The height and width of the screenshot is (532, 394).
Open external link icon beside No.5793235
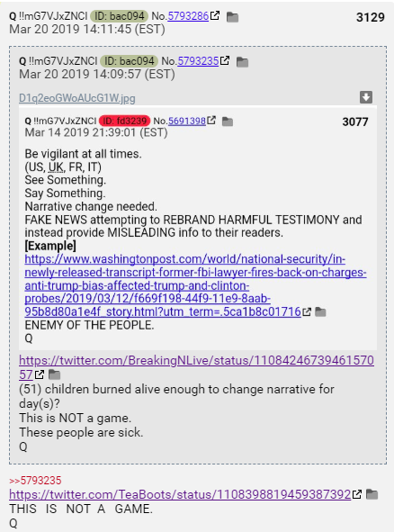pyautogui.click(x=225, y=60)
